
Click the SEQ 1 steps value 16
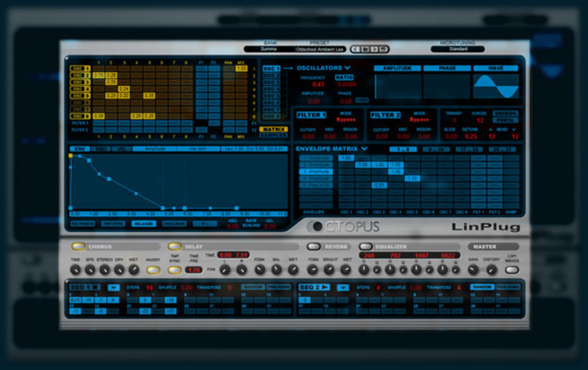149,288
